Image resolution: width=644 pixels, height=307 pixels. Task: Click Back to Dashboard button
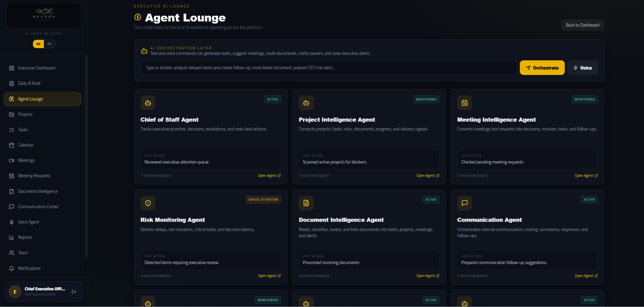(x=582, y=25)
